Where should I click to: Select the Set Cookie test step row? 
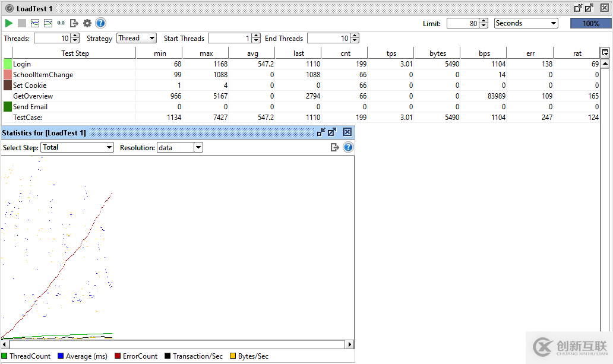click(x=301, y=86)
